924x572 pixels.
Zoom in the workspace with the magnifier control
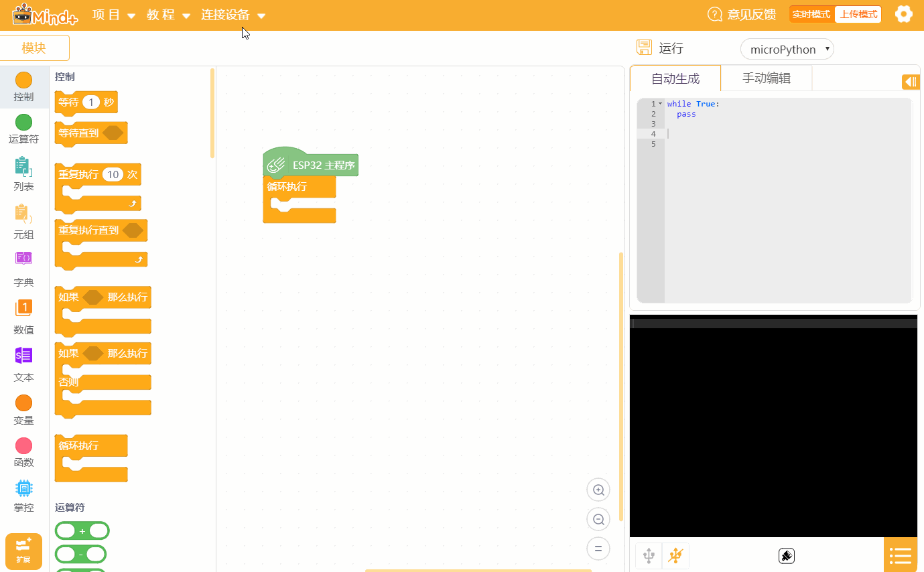598,490
